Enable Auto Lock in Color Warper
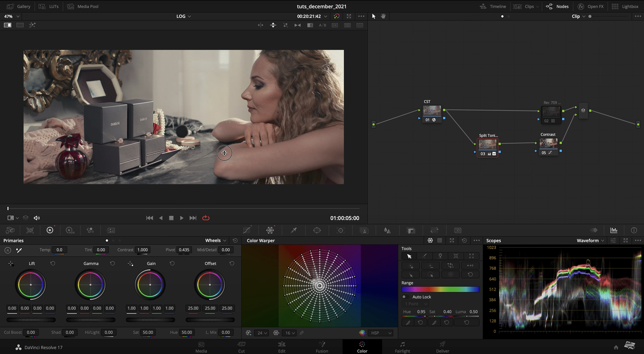Image resolution: width=644 pixels, height=354 pixels. click(404, 297)
